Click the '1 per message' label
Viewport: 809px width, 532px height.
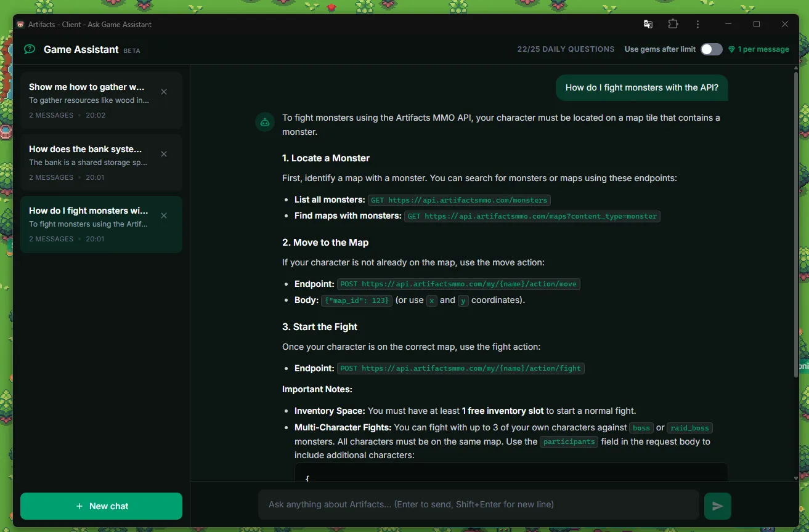click(763, 49)
